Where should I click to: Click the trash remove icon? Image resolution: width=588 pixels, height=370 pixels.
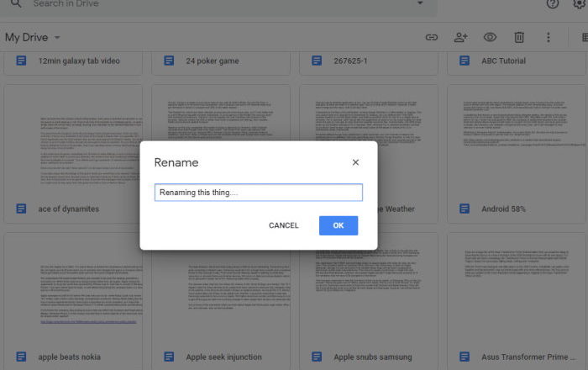pyautogui.click(x=519, y=37)
